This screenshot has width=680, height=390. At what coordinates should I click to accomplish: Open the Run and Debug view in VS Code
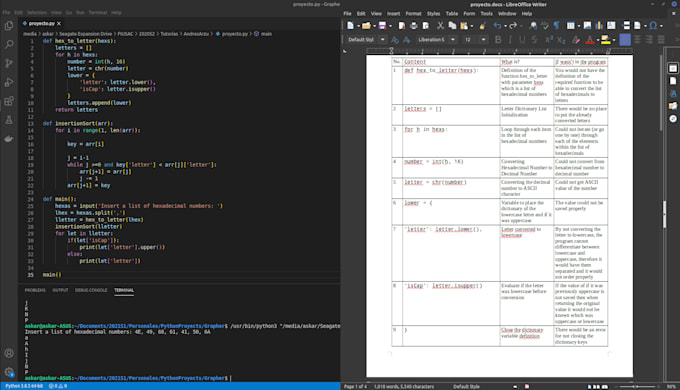click(x=9, y=82)
